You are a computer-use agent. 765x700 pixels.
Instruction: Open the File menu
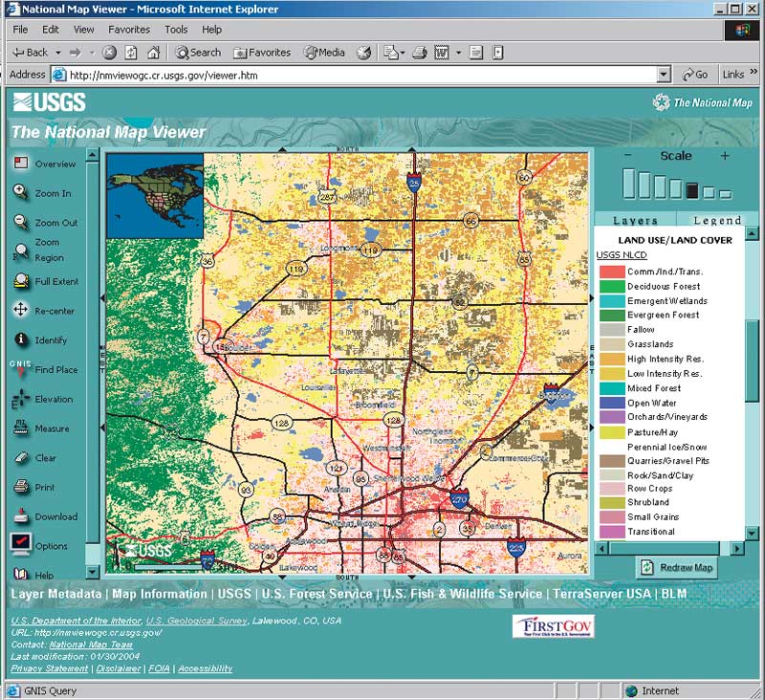[x=20, y=30]
